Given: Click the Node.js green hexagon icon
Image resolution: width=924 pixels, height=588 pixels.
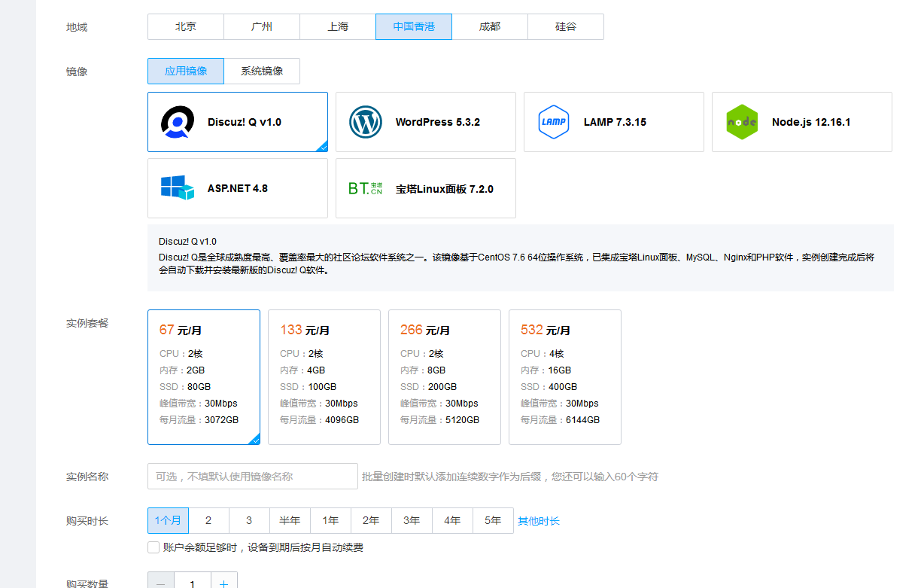Looking at the screenshot, I should (x=742, y=122).
